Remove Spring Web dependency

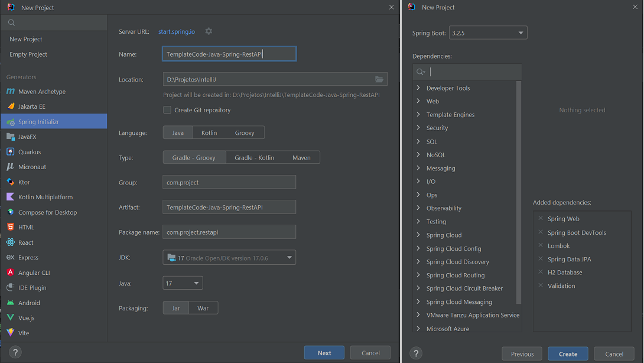click(541, 218)
